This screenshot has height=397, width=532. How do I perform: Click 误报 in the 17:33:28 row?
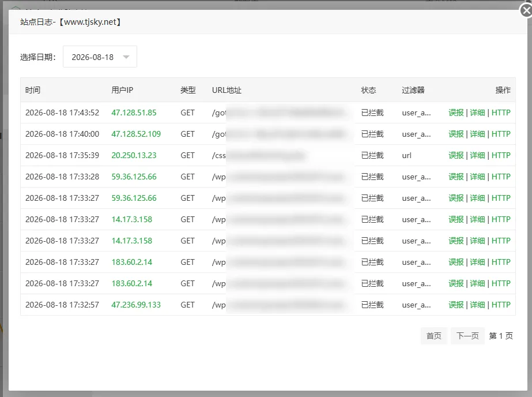[x=456, y=177]
